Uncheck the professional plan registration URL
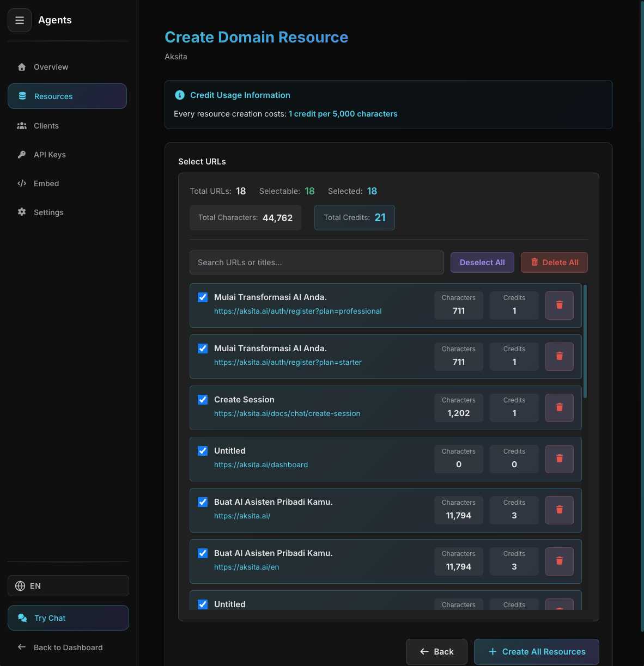Screen dimensions: 644x666 202,297
